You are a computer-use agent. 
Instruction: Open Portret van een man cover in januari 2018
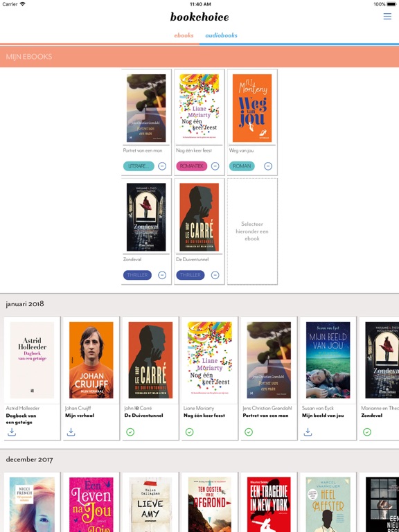click(269, 360)
